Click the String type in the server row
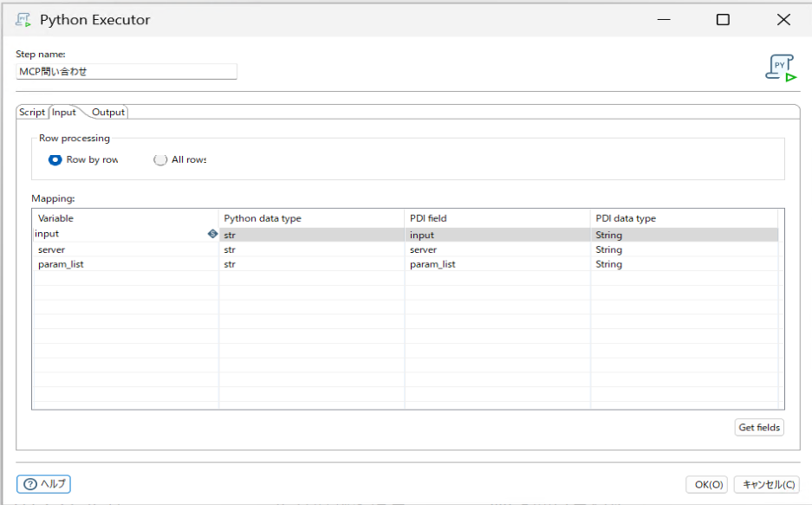The image size is (812, 505). coord(684,249)
